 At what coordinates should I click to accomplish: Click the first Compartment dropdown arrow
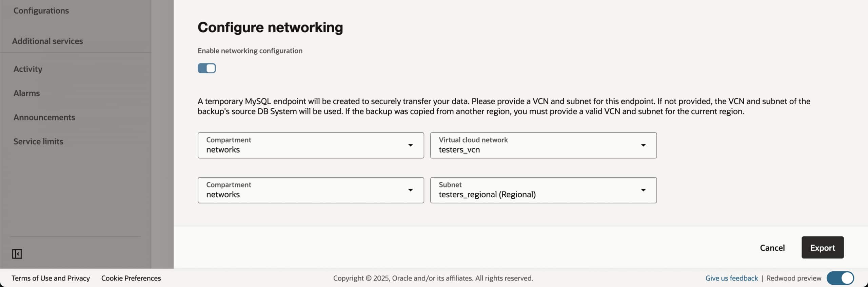click(410, 145)
